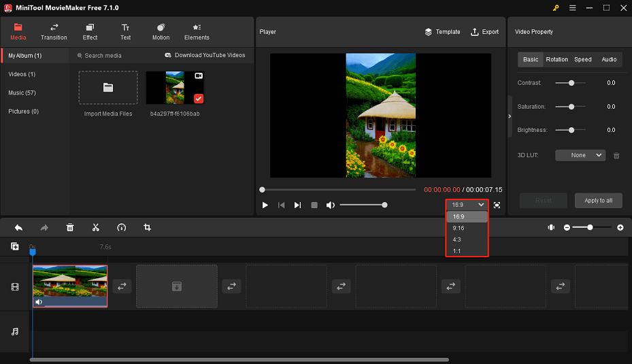Mute the player volume speaker icon

coord(331,205)
